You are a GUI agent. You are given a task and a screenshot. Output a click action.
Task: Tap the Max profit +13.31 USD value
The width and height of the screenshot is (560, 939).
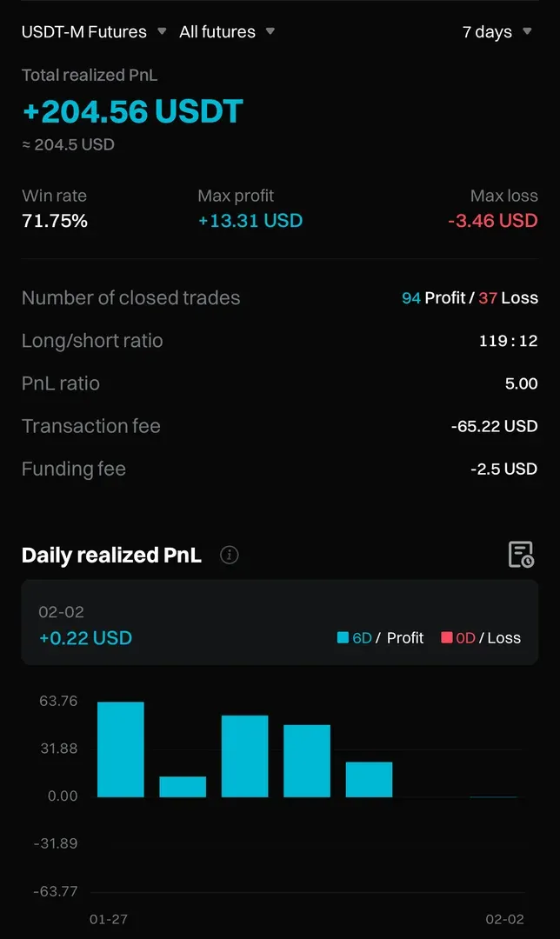pyautogui.click(x=250, y=221)
